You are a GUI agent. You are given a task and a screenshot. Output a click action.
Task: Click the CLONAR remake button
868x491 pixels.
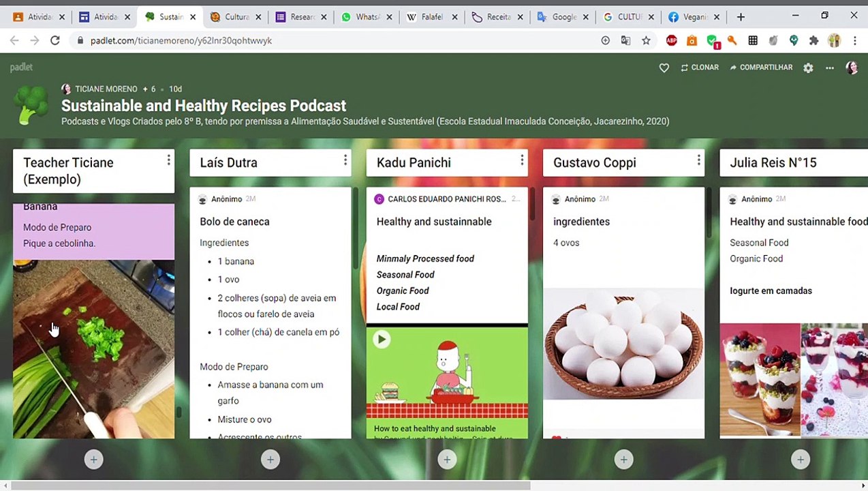(700, 68)
